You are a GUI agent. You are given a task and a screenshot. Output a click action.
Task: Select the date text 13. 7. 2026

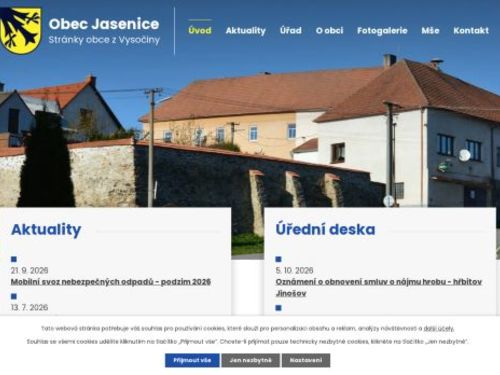[x=29, y=307]
